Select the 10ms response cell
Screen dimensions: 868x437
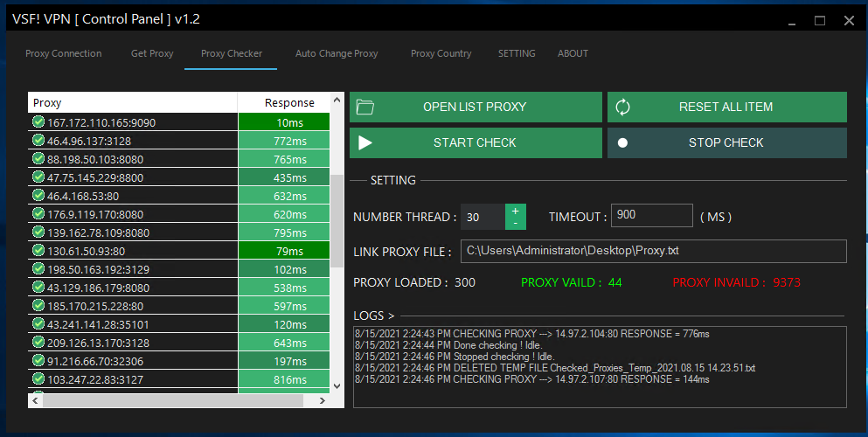click(x=284, y=122)
